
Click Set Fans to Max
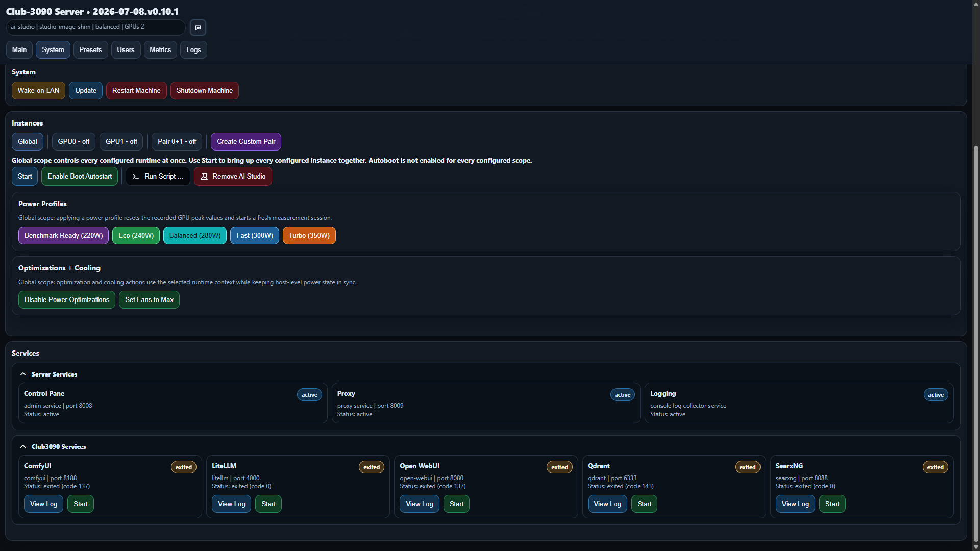point(149,300)
